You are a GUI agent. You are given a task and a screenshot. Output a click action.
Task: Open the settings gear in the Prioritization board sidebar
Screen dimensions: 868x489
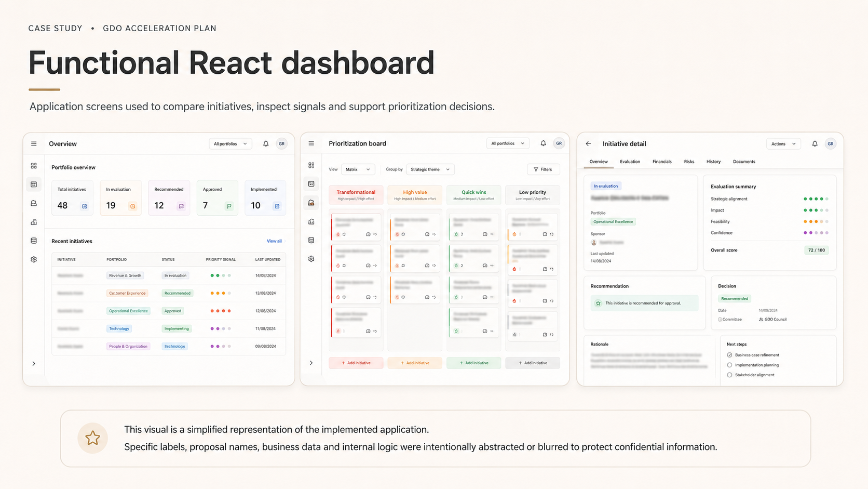click(x=311, y=259)
